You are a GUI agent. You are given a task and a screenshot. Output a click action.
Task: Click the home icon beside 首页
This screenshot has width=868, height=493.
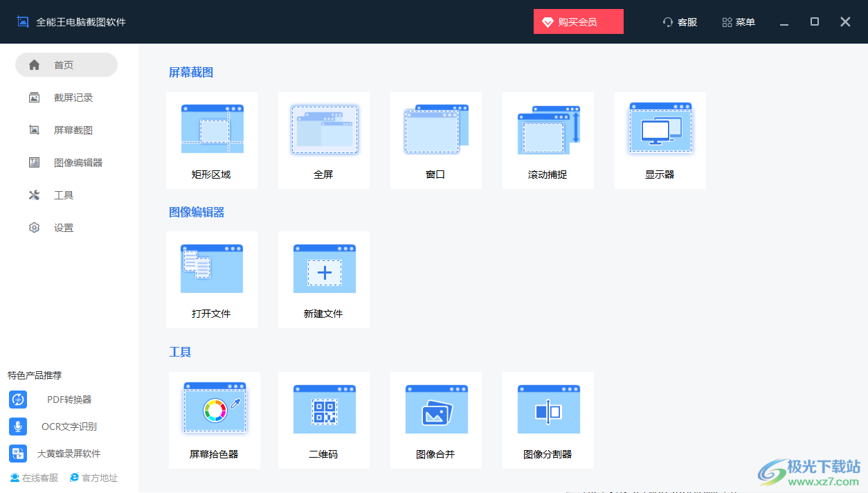pos(34,65)
